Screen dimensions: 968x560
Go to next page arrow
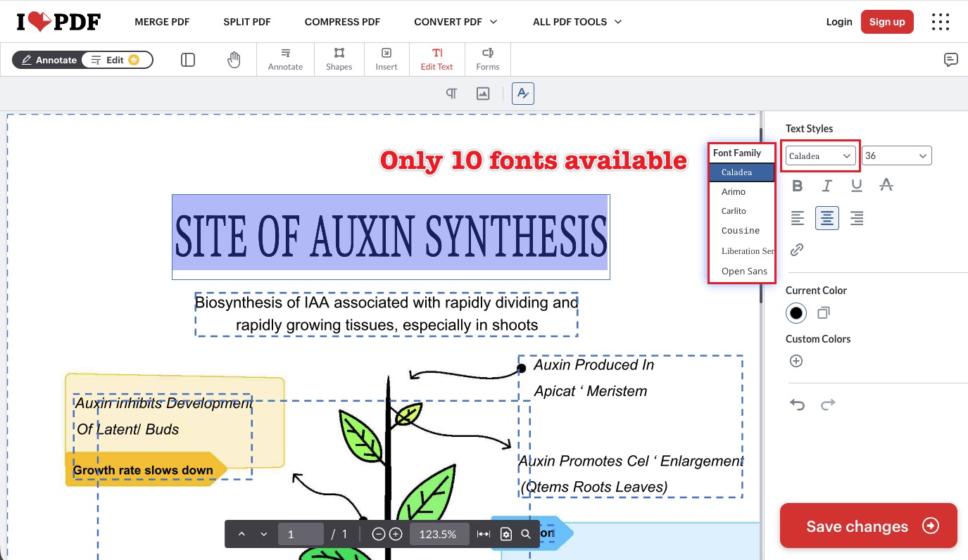[264, 534]
